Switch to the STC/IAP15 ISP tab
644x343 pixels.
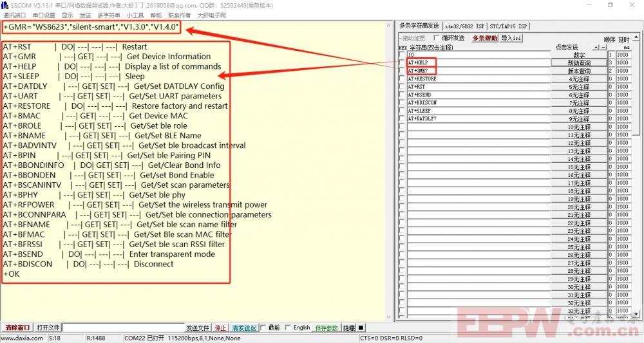508,26
